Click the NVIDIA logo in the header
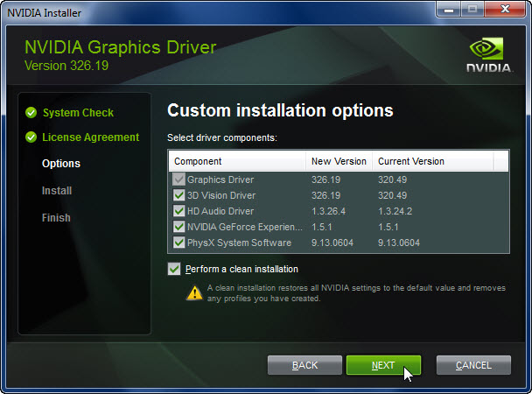532x394 pixels. coord(488,54)
